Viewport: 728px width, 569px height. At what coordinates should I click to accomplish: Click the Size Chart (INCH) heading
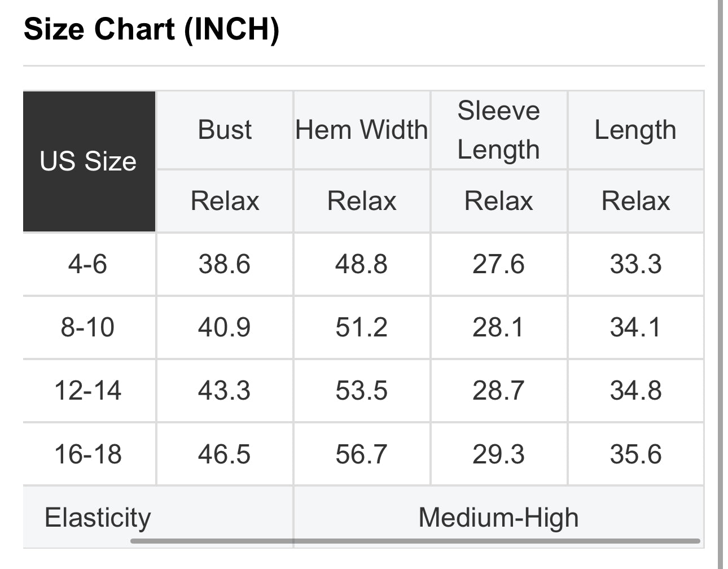point(151,29)
